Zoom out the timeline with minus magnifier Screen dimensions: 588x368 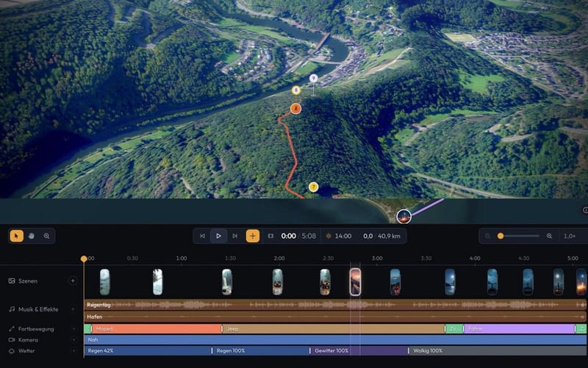(487, 236)
